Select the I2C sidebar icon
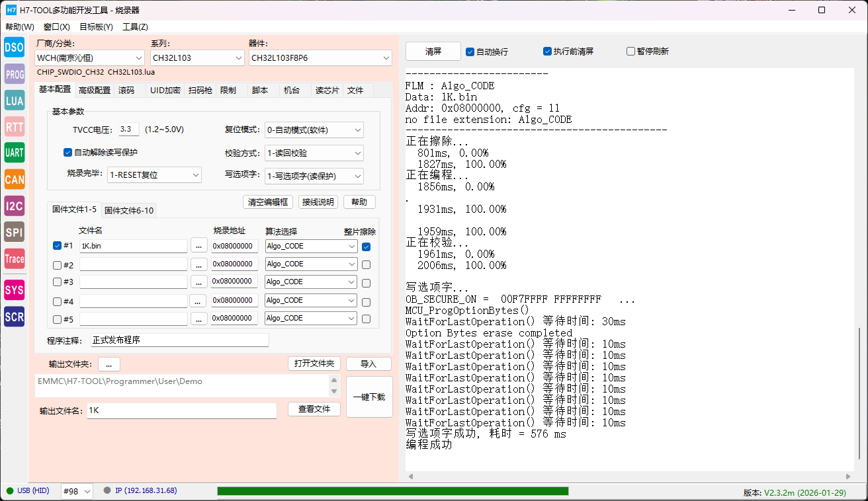The image size is (868, 501). (x=14, y=206)
